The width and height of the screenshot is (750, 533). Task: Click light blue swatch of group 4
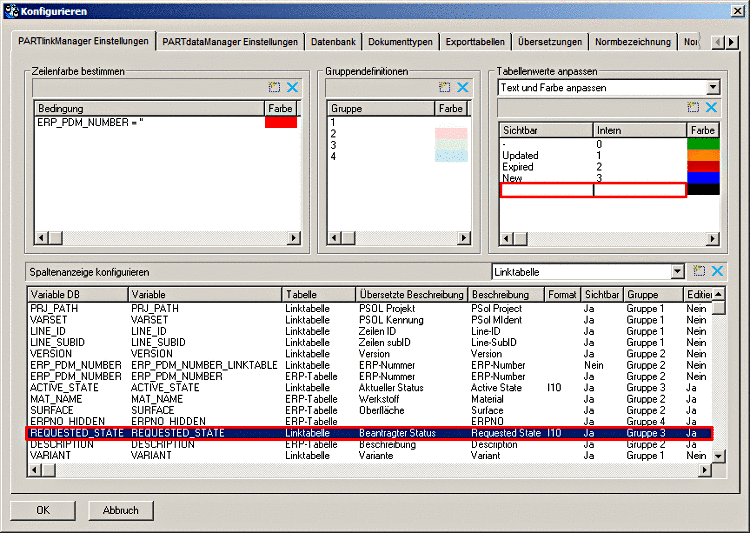coord(451,156)
